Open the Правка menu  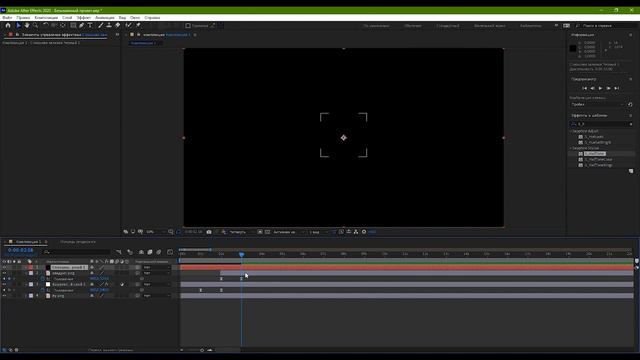coord(23,18)
